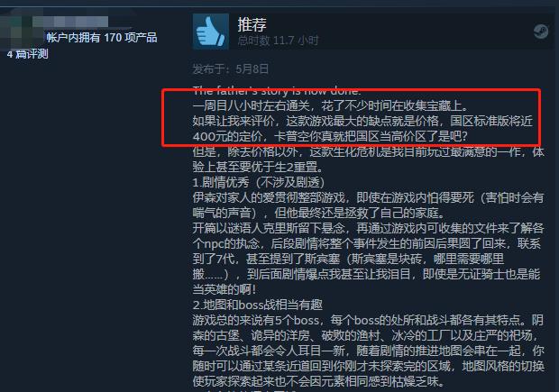Open the '帐户内拥有 170 项产品' link

click(x=102, y=38)
